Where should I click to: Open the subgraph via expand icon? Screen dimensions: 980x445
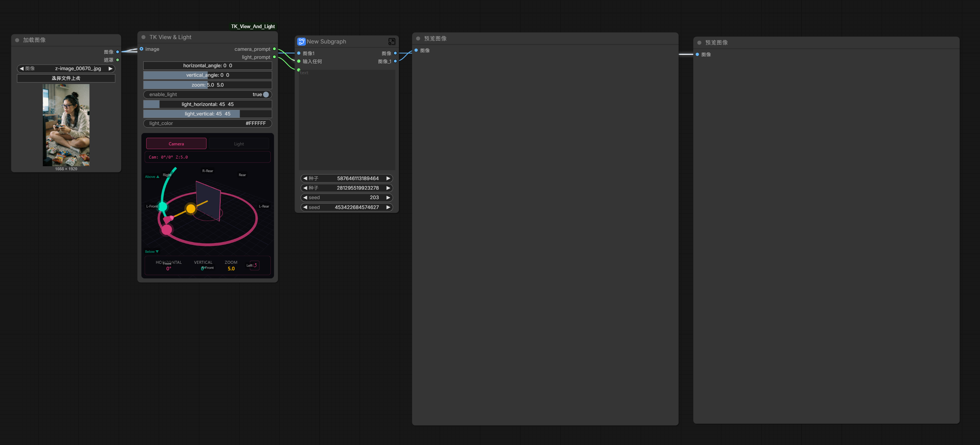tap(391, 41)
